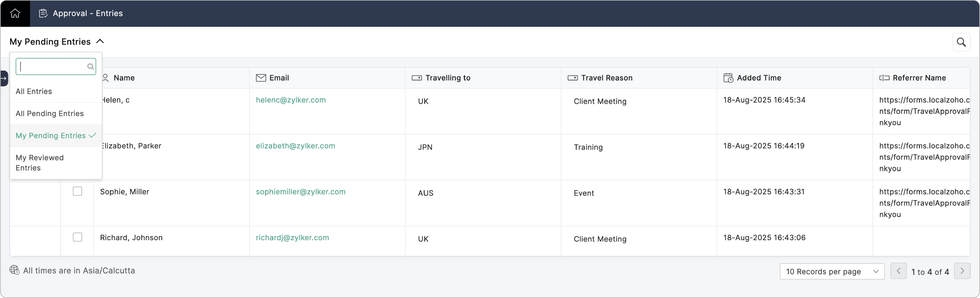The image size is (980, 298).
Task: Select All Entries from the list
Action: tap(34, 91)
